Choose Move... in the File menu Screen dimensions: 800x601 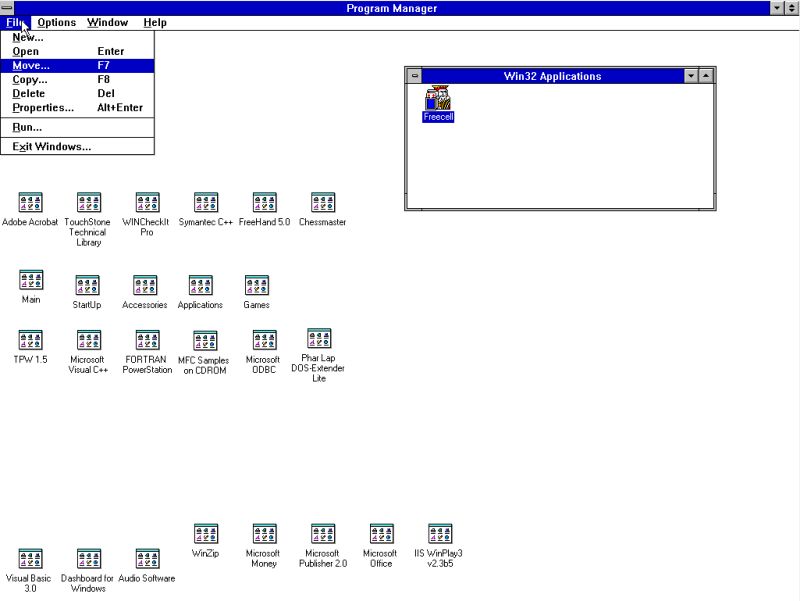tap(77, 65)
